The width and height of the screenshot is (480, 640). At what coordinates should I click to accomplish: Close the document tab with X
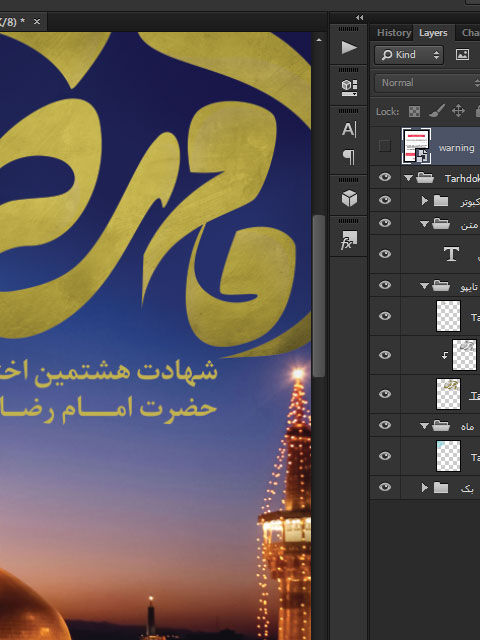(x=37, y=22)
